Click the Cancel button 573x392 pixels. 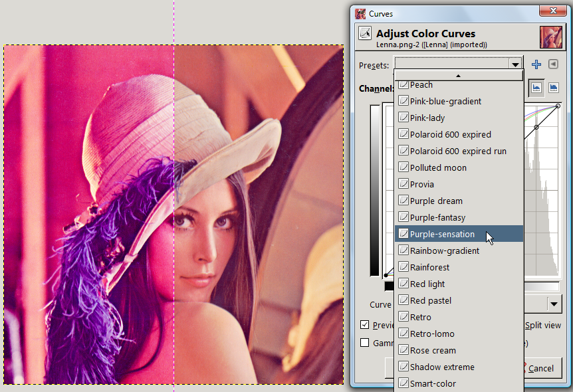click(541, 368)
